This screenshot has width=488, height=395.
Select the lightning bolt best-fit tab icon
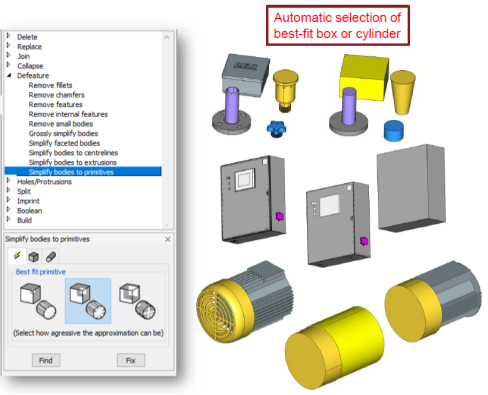point(17,256)
